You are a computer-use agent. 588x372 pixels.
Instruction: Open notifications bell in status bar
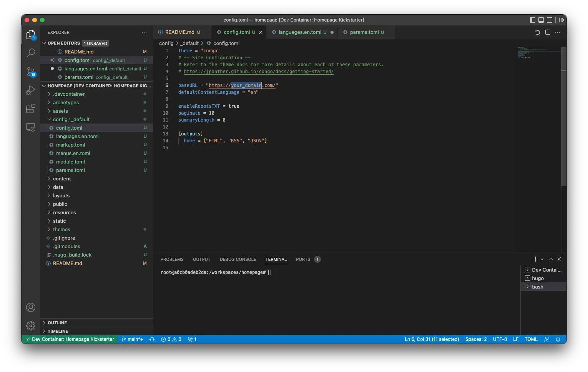(558, 339)
